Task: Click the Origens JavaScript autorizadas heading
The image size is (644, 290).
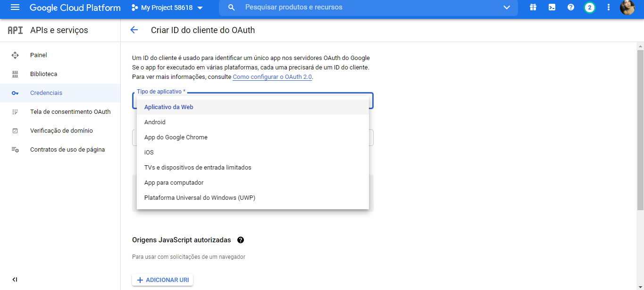Action: click(182, 240)
